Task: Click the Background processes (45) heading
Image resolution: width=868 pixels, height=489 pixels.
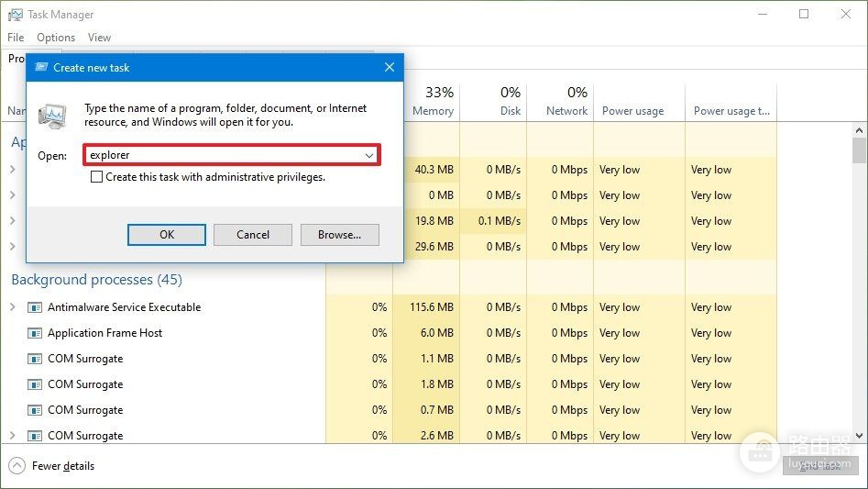Action: 96,280
